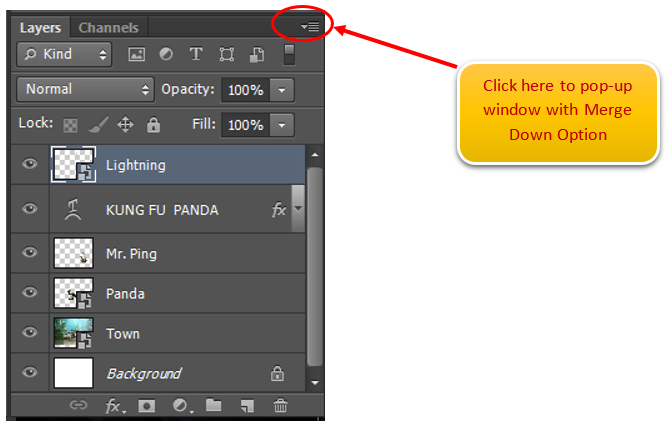
Task: Lock image pixels brush icon
Action: [x=98, y=125]
